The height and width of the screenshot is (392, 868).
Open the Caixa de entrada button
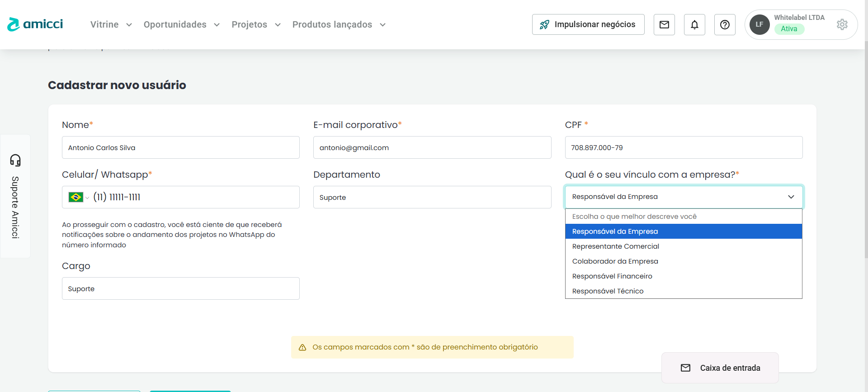(720, 368)
